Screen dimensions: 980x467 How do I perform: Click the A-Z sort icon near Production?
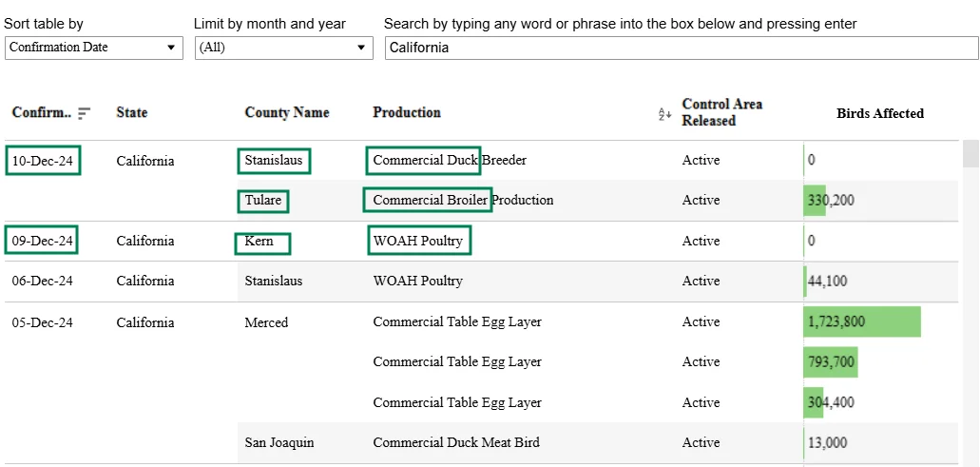pos(665,114)
